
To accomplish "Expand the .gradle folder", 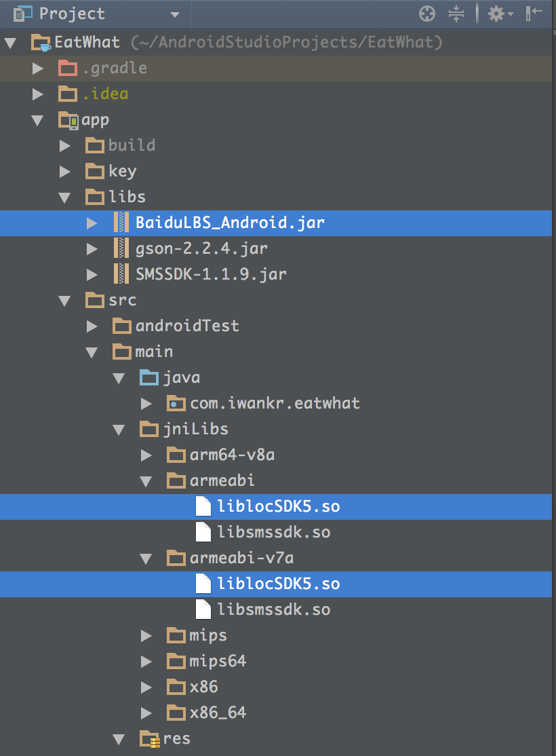I will 38,68.
